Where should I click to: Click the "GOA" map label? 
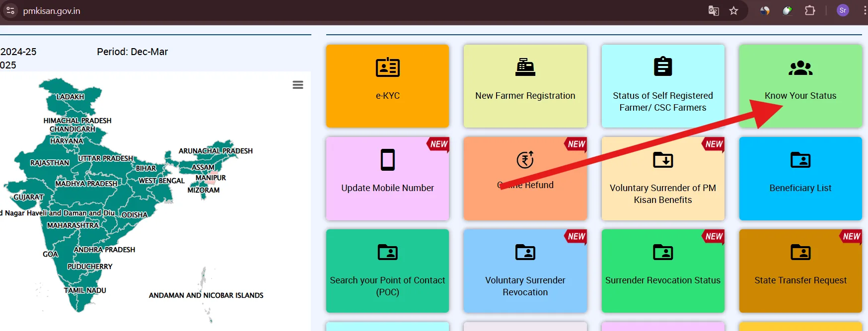coord(50,254)
